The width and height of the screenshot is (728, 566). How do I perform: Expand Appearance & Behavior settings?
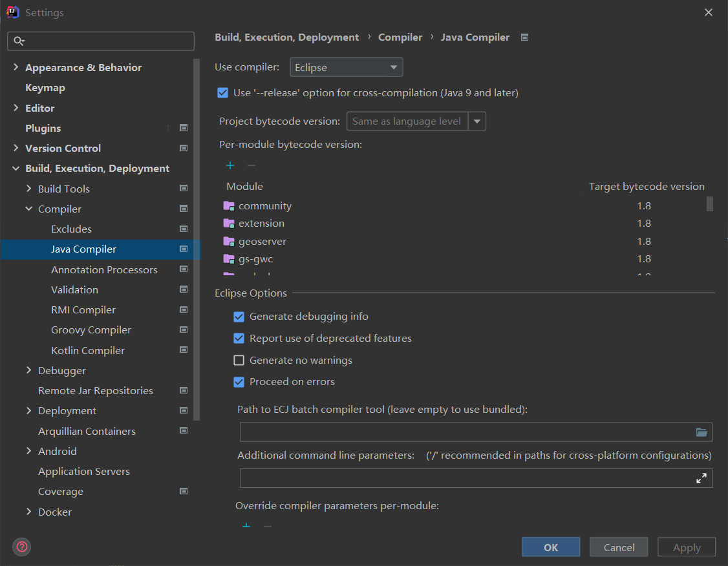click(x=16, y=67)
